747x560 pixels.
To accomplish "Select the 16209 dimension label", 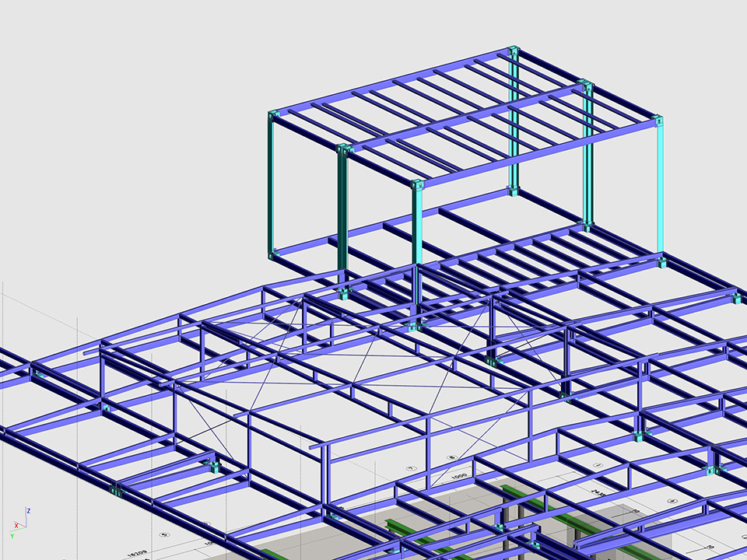I will coord(138,553).
